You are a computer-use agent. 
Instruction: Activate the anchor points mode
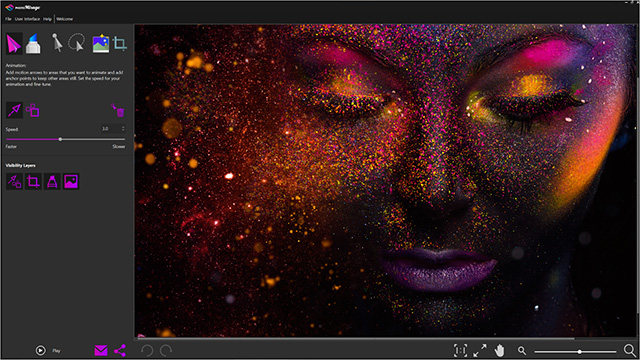click(33, 110)
